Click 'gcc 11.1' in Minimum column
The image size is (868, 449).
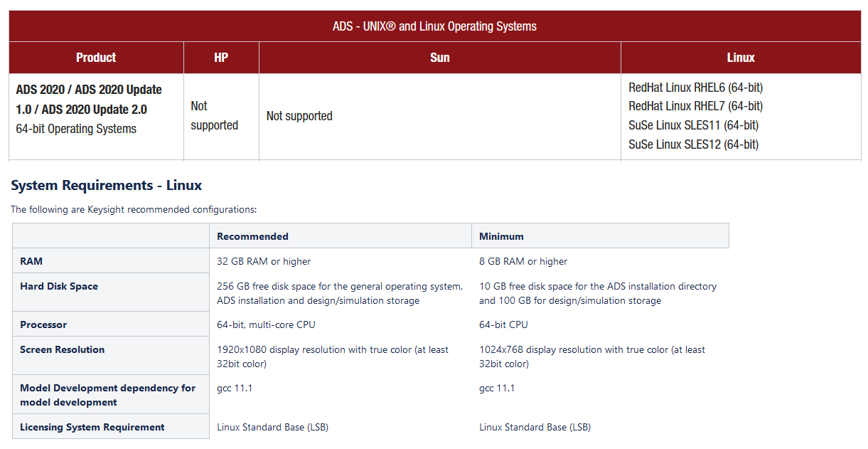click(497, 388)
